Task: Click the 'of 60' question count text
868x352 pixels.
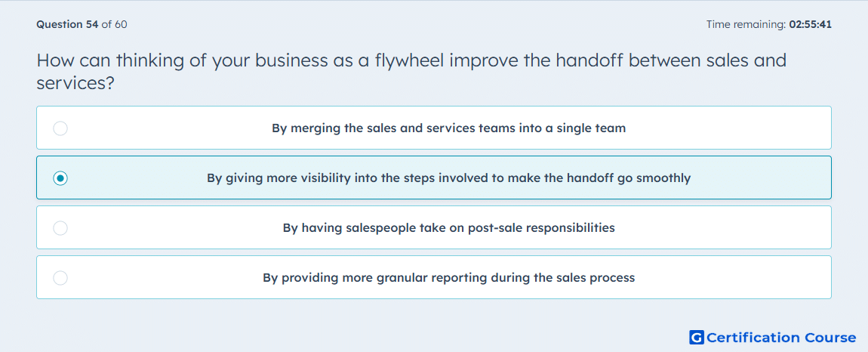Action: [115, 24]
